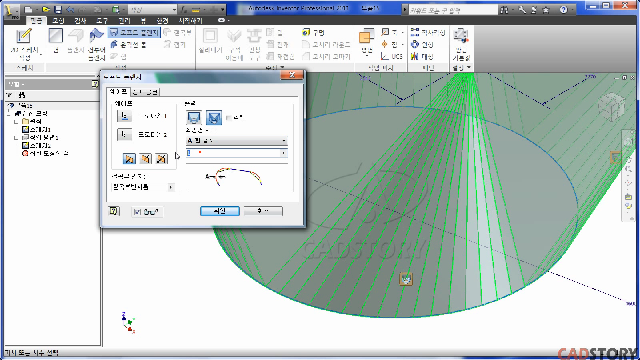Click the UCS icon in work features

click(392, 56)
